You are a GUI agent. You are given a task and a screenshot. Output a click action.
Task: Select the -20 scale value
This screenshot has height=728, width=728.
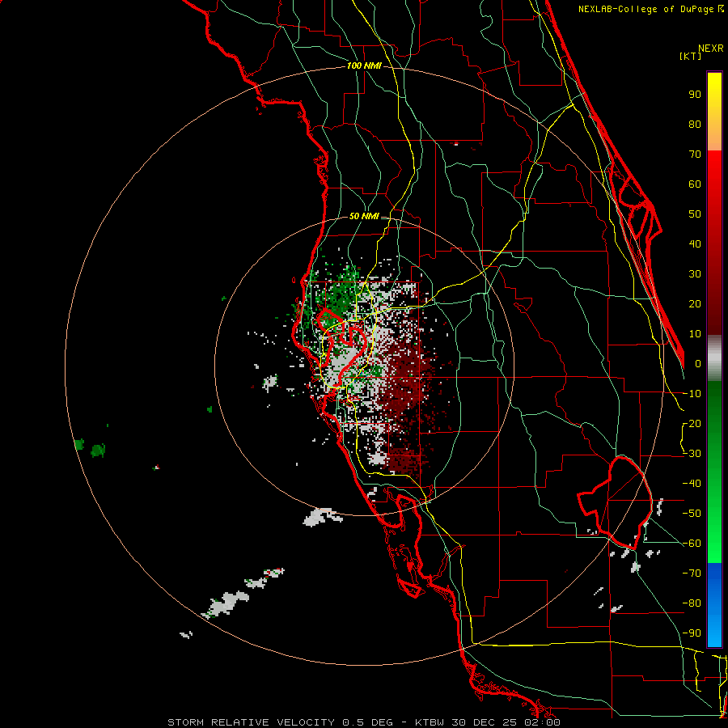click(x=692, y=423)
